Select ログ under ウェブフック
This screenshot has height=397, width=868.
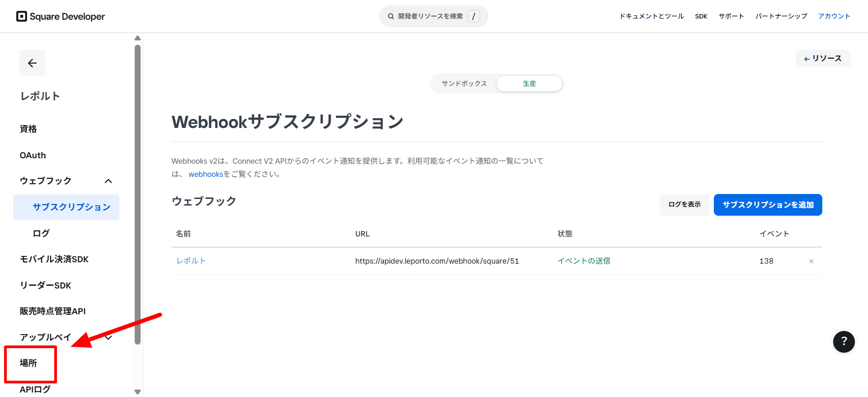[x=41, y=233]
